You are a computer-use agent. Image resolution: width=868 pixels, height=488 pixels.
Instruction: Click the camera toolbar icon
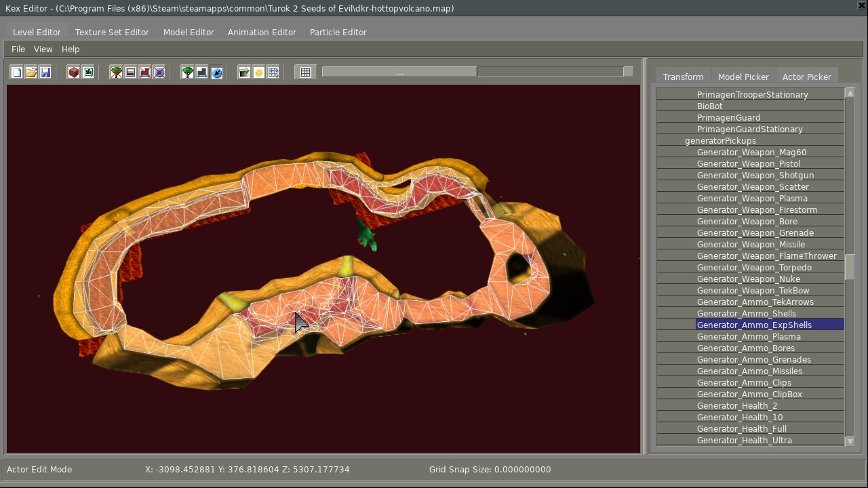[88, 73]
